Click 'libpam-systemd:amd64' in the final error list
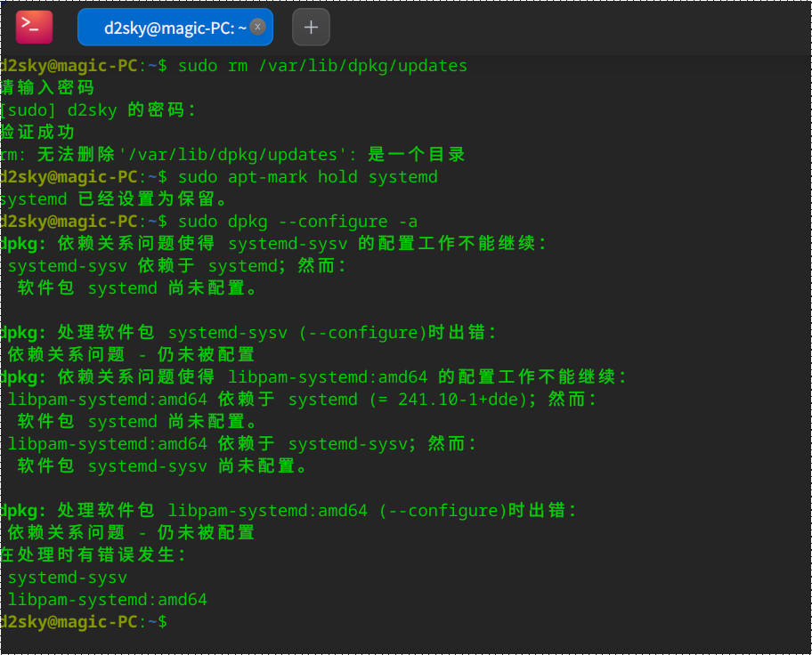Viewport: 812px width, 655px height. 108,600
